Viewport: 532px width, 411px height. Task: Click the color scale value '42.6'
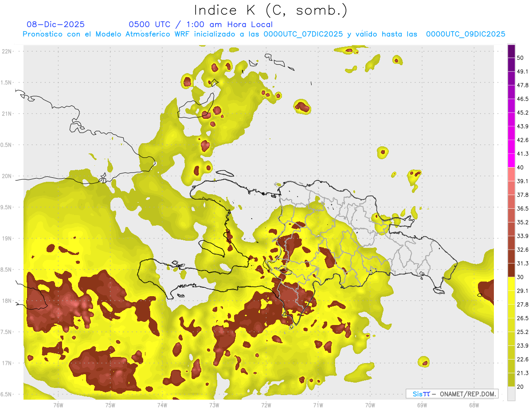[x=522, y=140]
